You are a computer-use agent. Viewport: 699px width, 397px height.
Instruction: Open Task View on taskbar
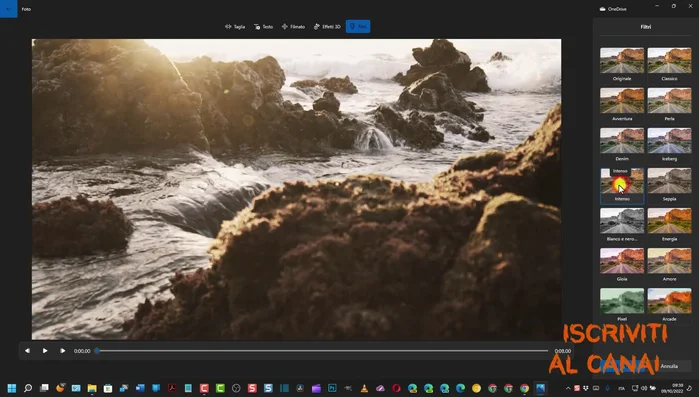point(44,389)
